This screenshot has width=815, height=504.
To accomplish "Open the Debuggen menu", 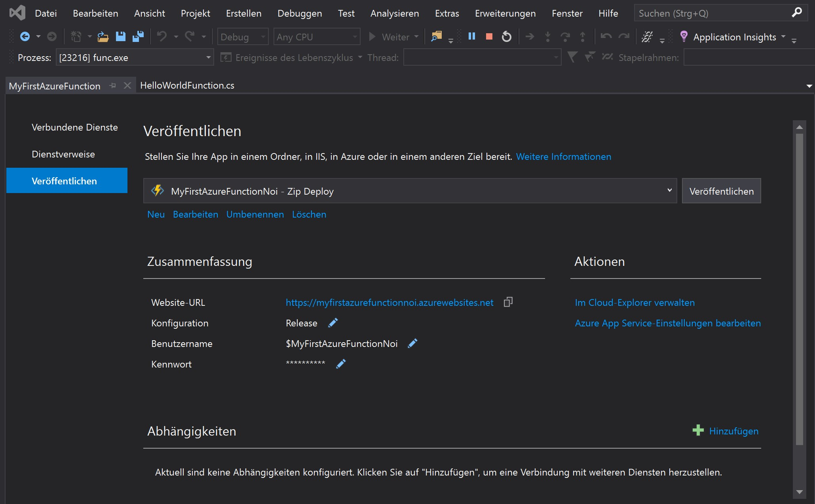I will (299, 13).
